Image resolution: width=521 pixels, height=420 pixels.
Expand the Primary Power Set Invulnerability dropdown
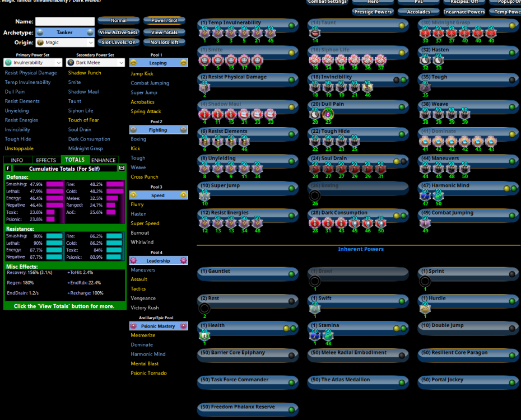33,63
